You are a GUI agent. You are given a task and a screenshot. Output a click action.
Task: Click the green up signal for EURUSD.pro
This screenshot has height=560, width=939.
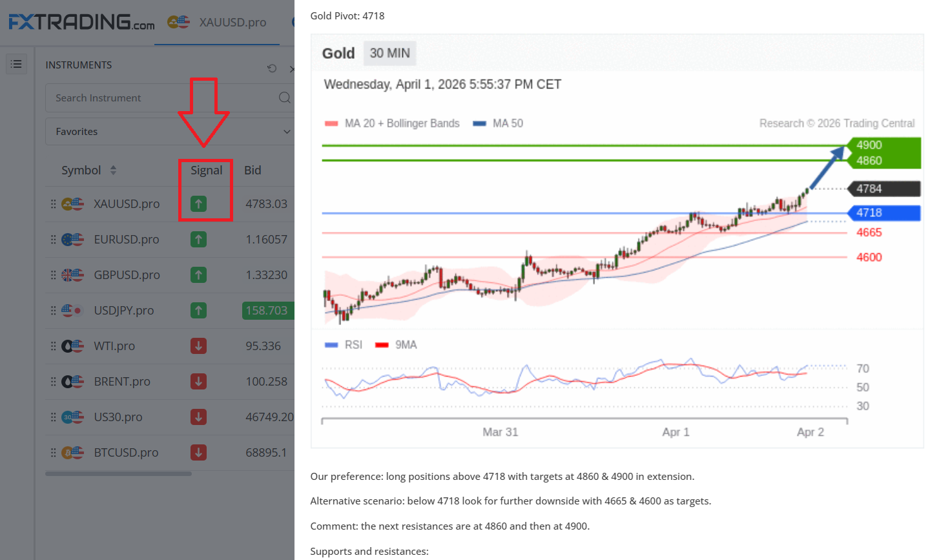199,240
